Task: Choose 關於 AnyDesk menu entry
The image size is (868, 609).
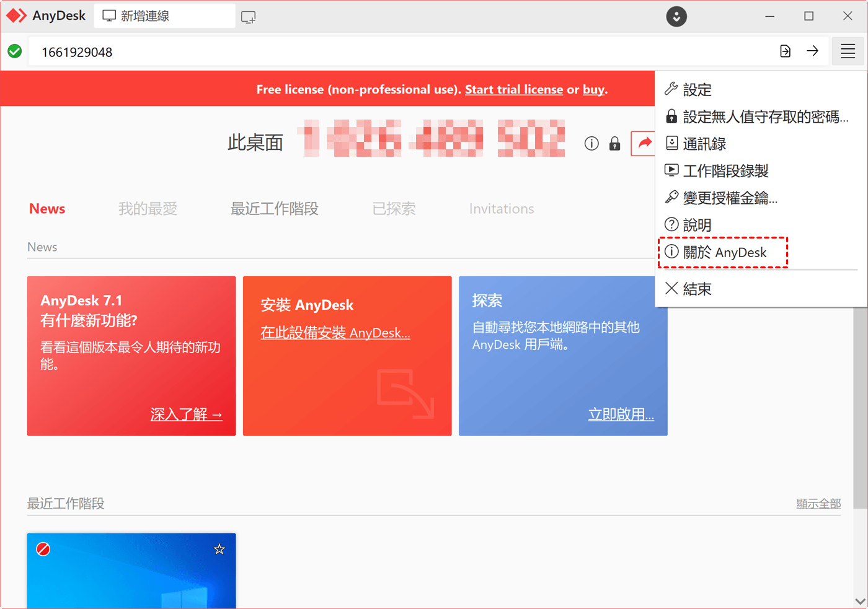Action: [724, 253]
